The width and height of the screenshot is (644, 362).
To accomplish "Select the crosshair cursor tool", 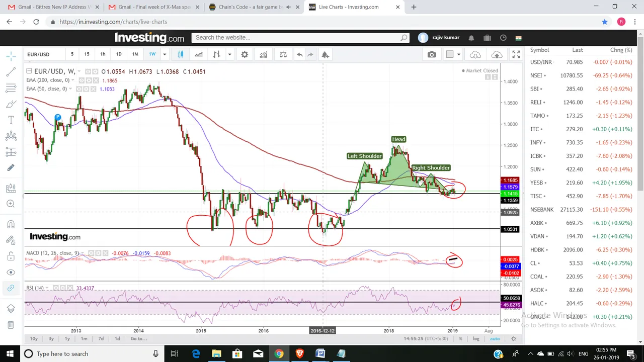I will (11, 56).
